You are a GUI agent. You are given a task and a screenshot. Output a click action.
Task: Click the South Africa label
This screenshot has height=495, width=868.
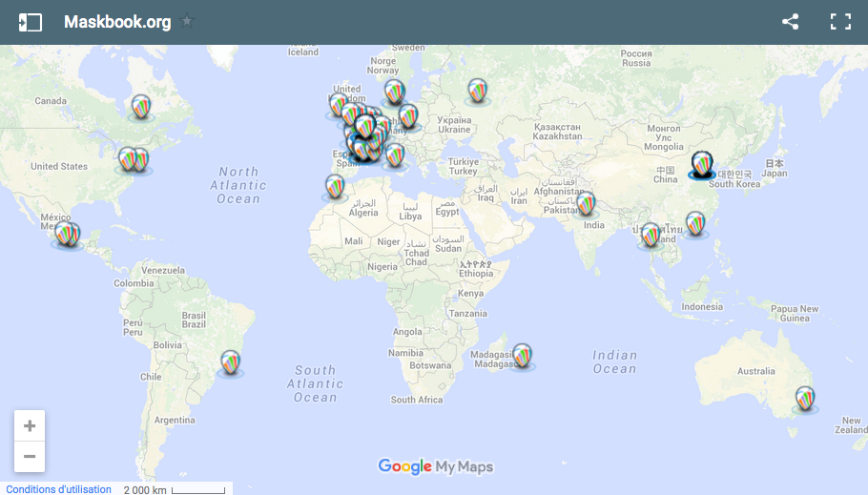pyautogui.click(x=416, y=400)
